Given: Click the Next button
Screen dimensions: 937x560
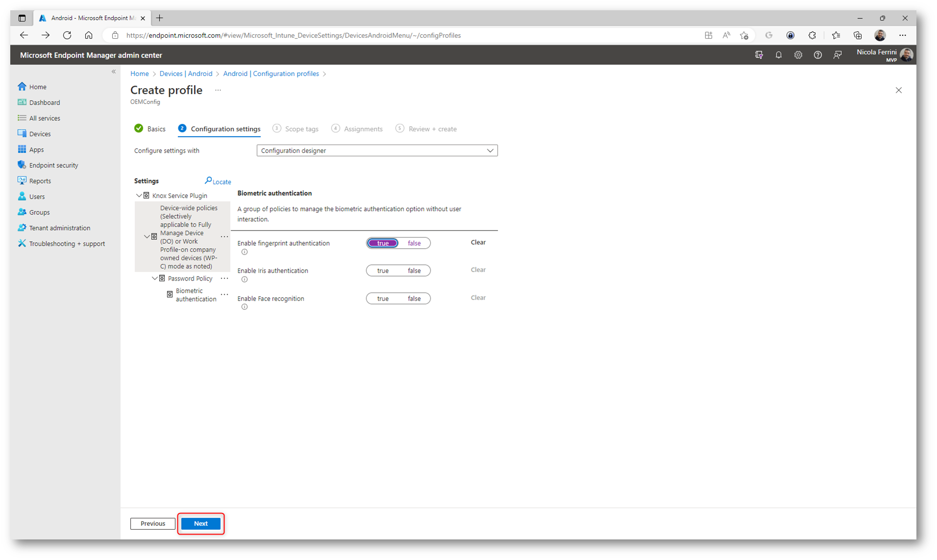Looking at the screenshot, I should coord(201,523).
